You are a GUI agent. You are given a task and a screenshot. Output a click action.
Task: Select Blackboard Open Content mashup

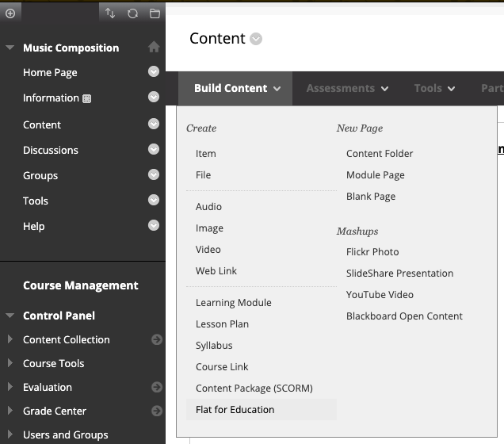click(404, 316)
